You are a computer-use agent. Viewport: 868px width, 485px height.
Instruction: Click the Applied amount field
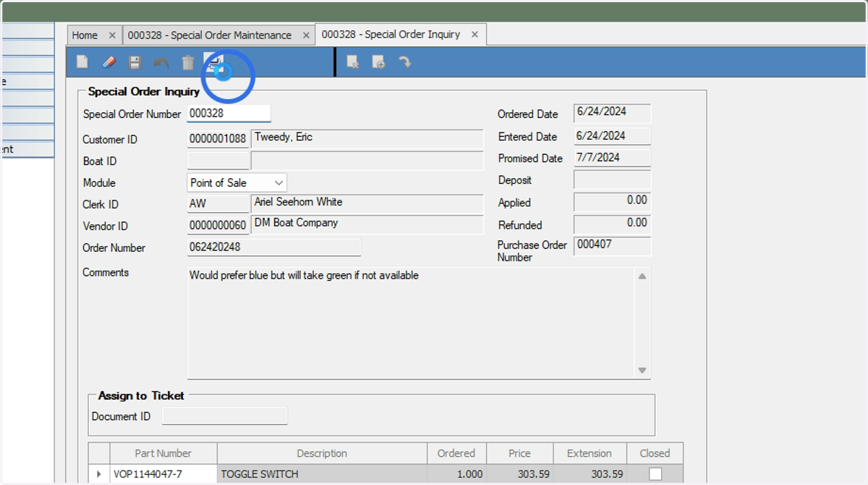click(x=612, y=202)
